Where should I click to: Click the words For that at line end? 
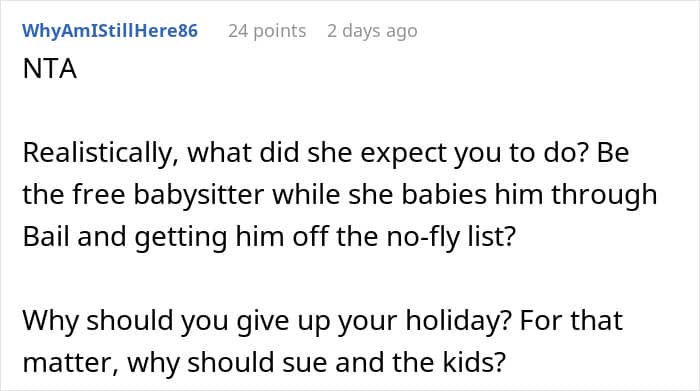571,320
